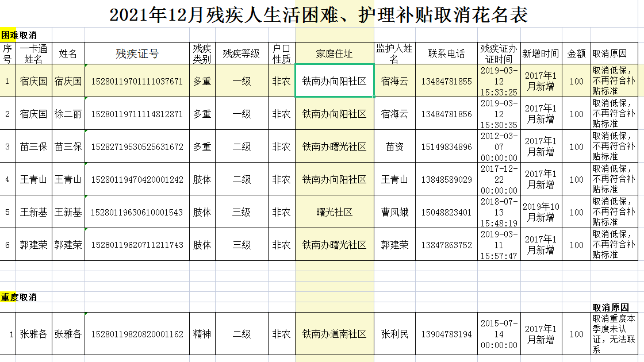Select date cell 2019-03-12 15:33:25
The height and width of the screenshot is (362, 644).
[x=499, y=81]
